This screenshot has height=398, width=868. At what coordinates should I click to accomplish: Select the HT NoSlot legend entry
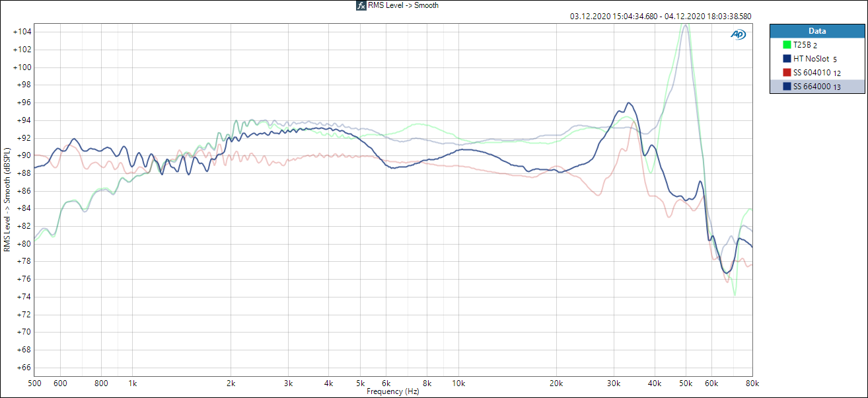817,59
